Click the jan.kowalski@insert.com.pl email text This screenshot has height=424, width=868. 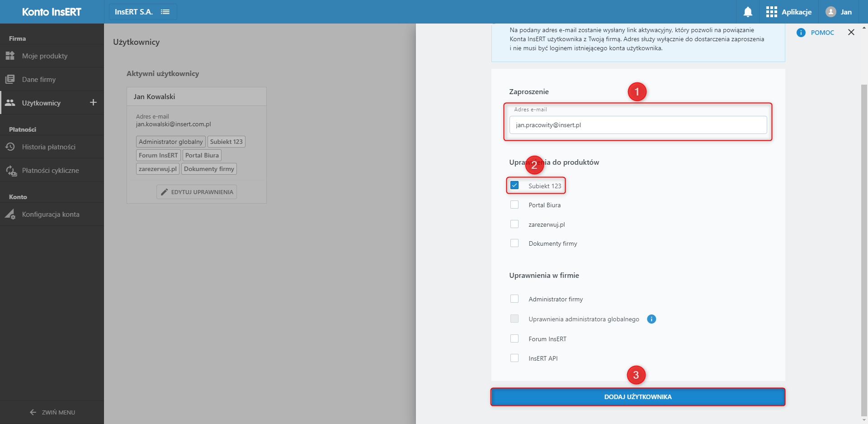174,124
